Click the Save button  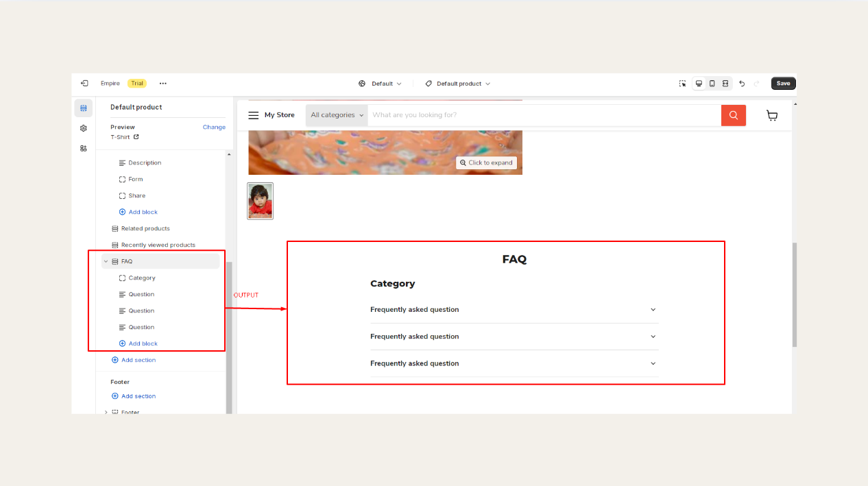(x=783, y=84)
